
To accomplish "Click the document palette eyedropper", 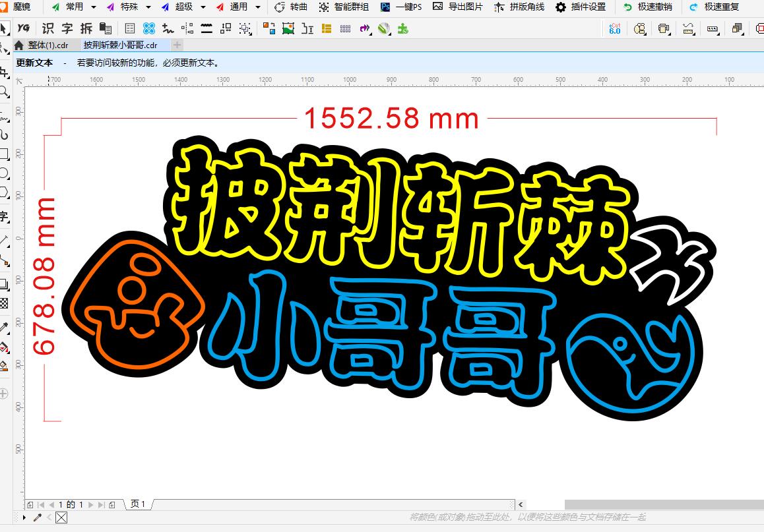I will [38, 517].
